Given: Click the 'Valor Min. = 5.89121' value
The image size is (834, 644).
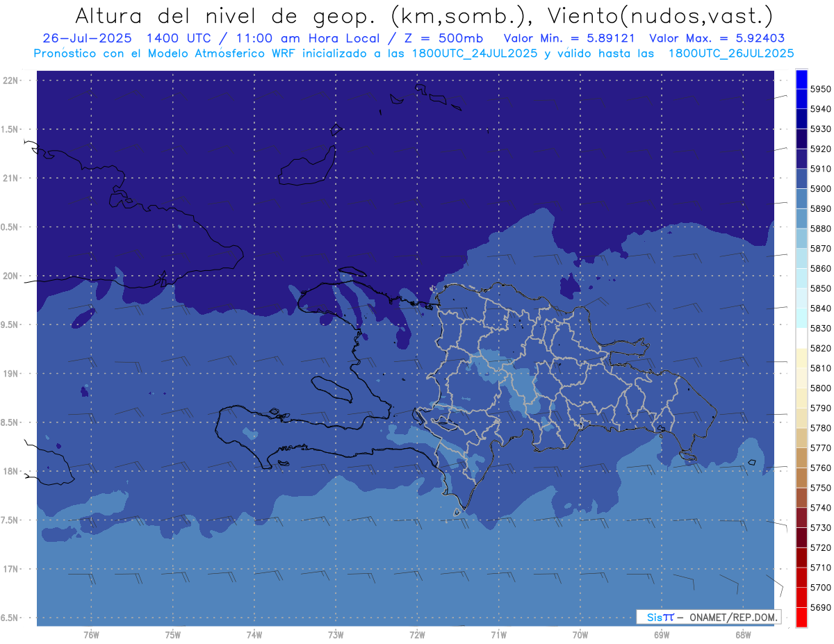Looking at the screenshot, I should point(569,38).
